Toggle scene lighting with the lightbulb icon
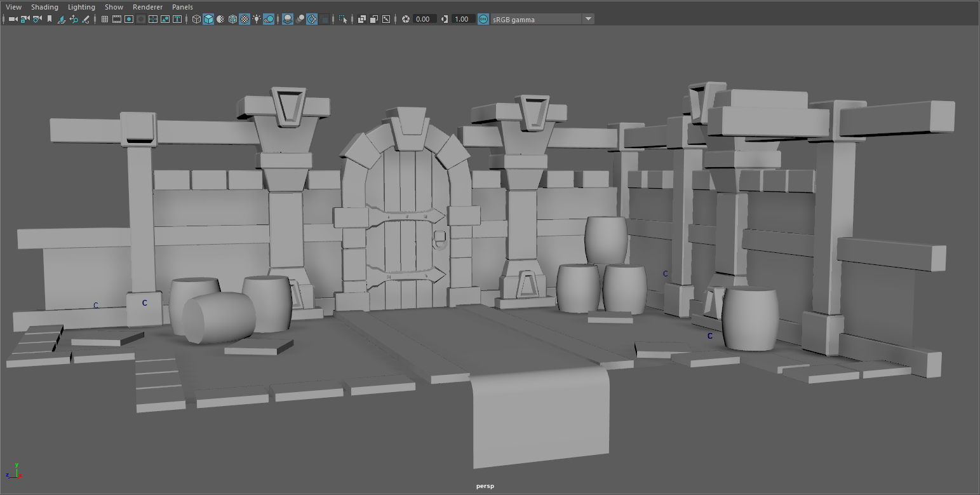Viewport: 980px width, 495px height. click(256, 19)
